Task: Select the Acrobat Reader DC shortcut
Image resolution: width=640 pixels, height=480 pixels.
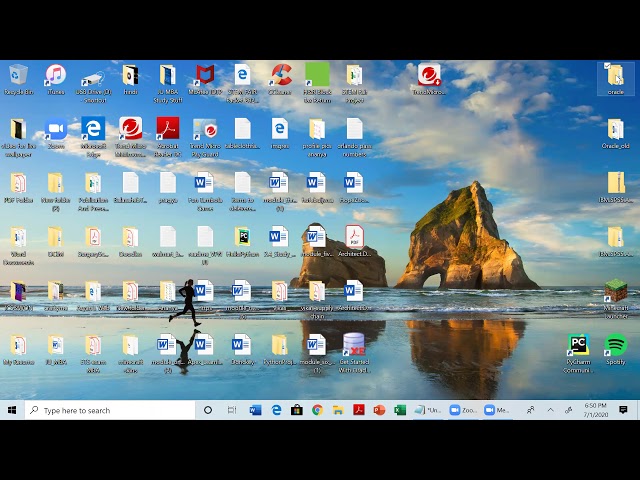Action: [x=168, y=137]
